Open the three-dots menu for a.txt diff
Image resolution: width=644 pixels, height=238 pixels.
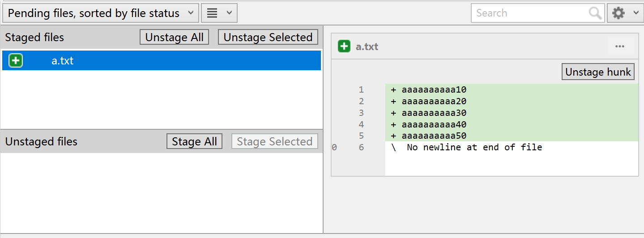coord(620,47)
